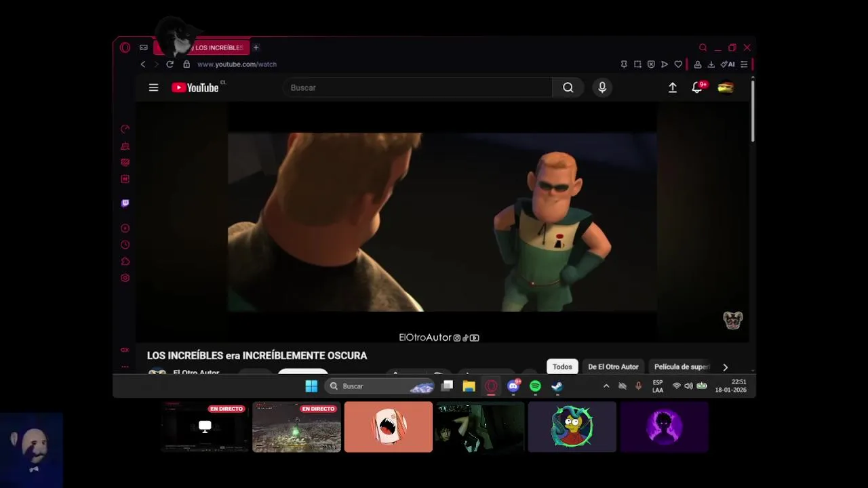Open GX Cleaner broom icon in sidebar
868x488 pixels.
(x=125, y=146)
